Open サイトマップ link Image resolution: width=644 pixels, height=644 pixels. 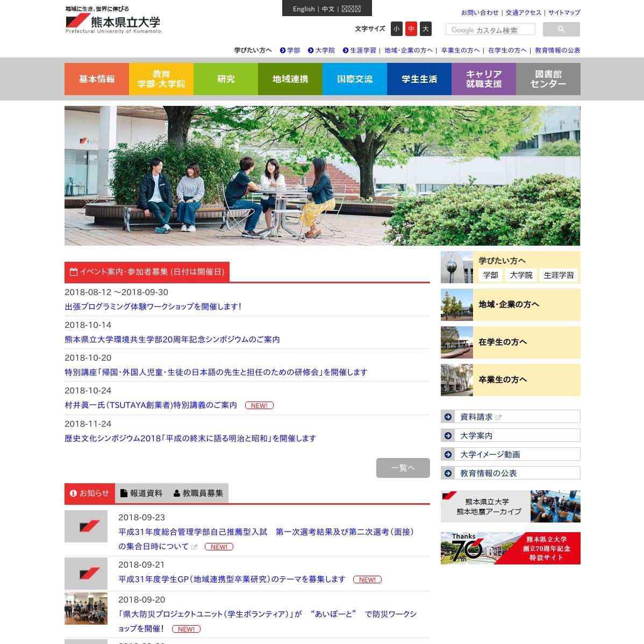coord(564,13)
